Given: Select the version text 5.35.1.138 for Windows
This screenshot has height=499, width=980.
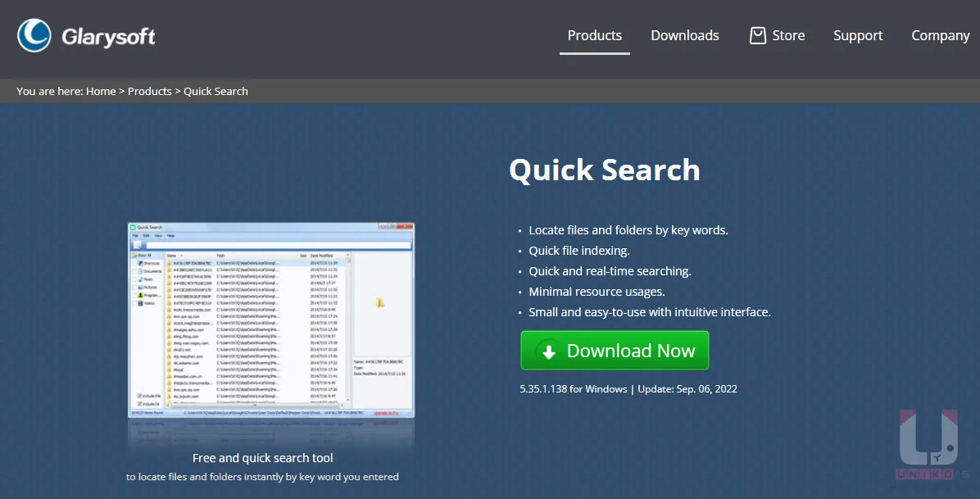Looking at the screenshot, I should (x=573, y=389).
